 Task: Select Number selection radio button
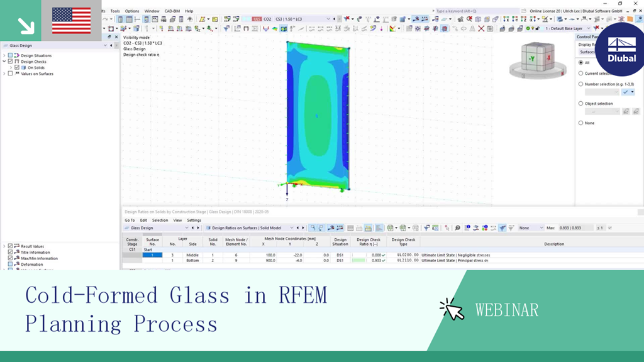580,84
